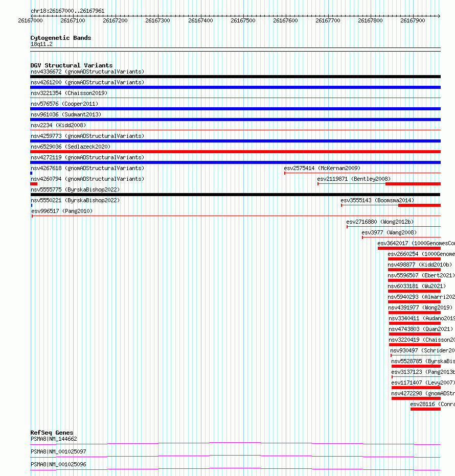Click esv996517 (Pang2010) label
Image resolution: width=455 pixels, height=476 pixels.
62,211
